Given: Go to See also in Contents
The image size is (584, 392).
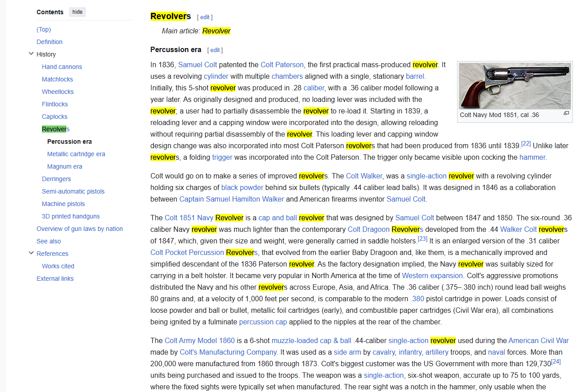Looking at the screenshot, I should coord(49,241).
